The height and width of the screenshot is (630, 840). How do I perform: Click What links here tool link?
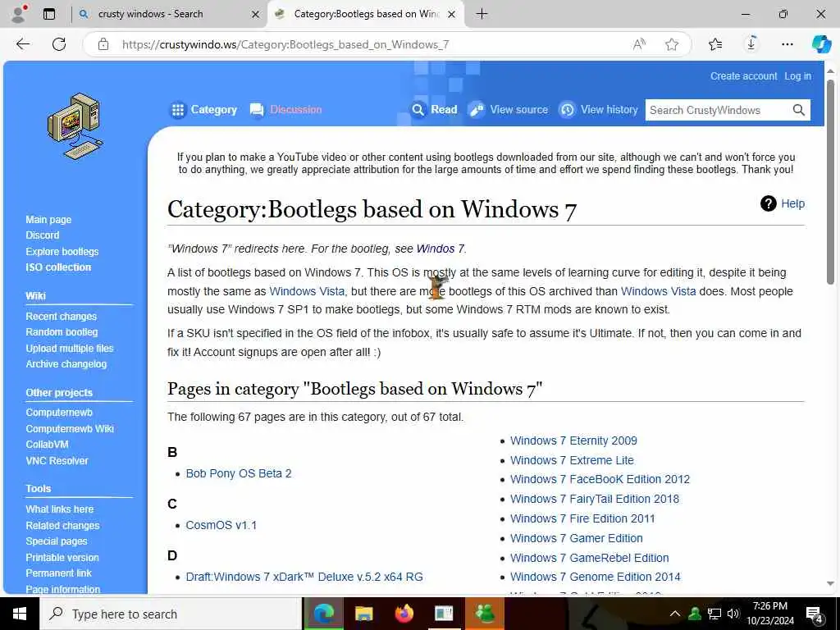coord(59,509)
